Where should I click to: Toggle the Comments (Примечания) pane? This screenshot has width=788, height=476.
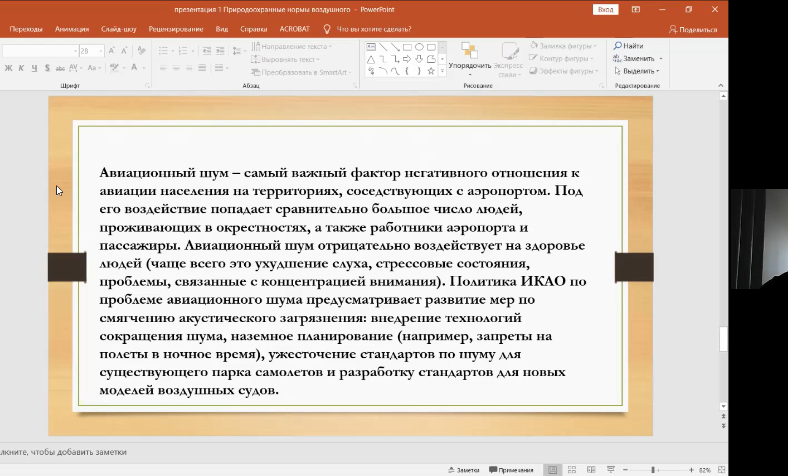pyautogui.click(x=510, y=469)
